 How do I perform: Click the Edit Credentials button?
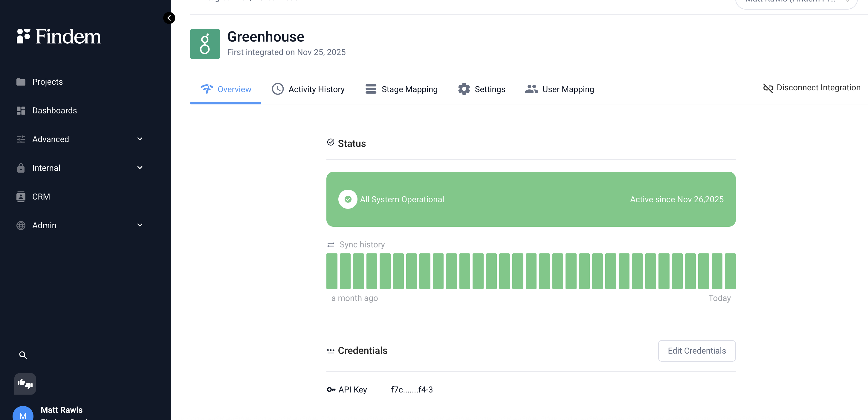click(697, 351)
